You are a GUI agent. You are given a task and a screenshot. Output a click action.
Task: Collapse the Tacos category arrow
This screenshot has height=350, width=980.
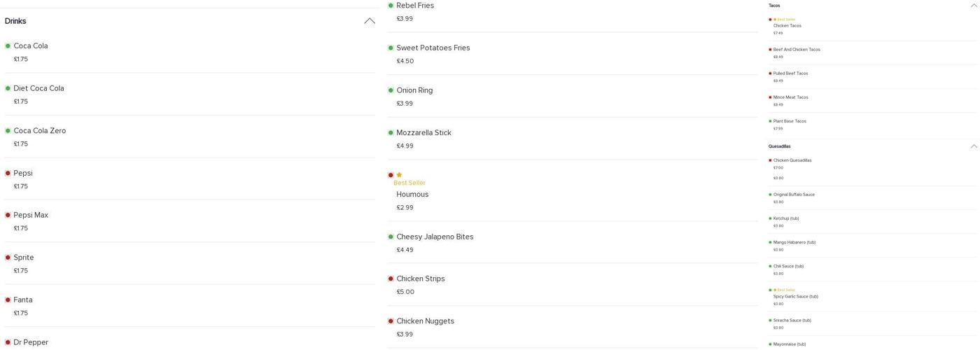coord(974,6)
